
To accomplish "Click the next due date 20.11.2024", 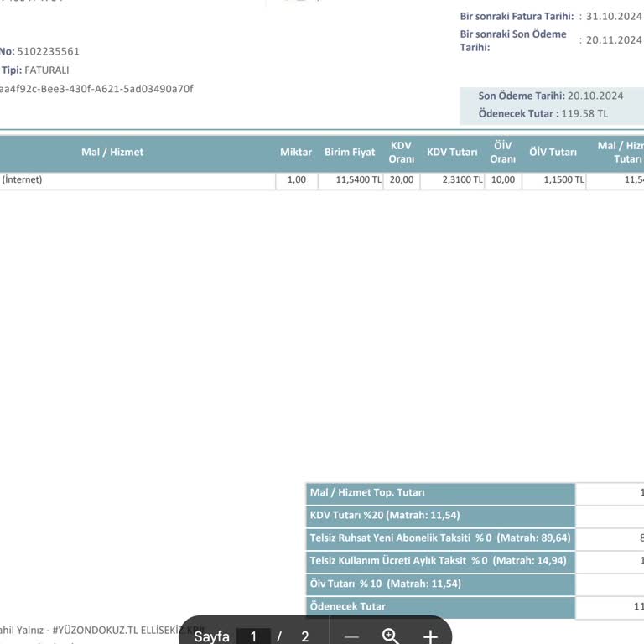I will click(614, 40).
